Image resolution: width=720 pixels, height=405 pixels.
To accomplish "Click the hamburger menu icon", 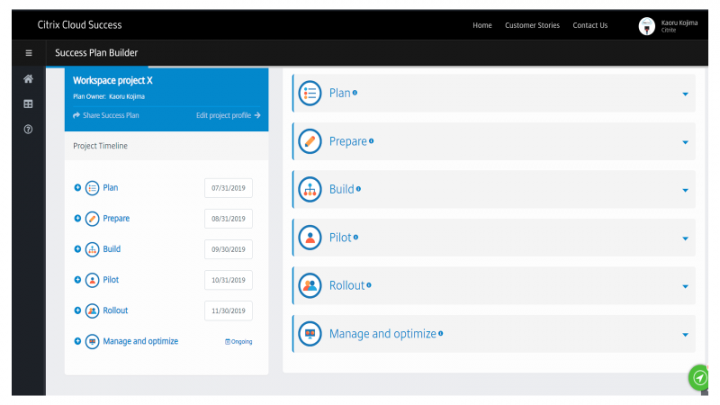I will [28, 53].
